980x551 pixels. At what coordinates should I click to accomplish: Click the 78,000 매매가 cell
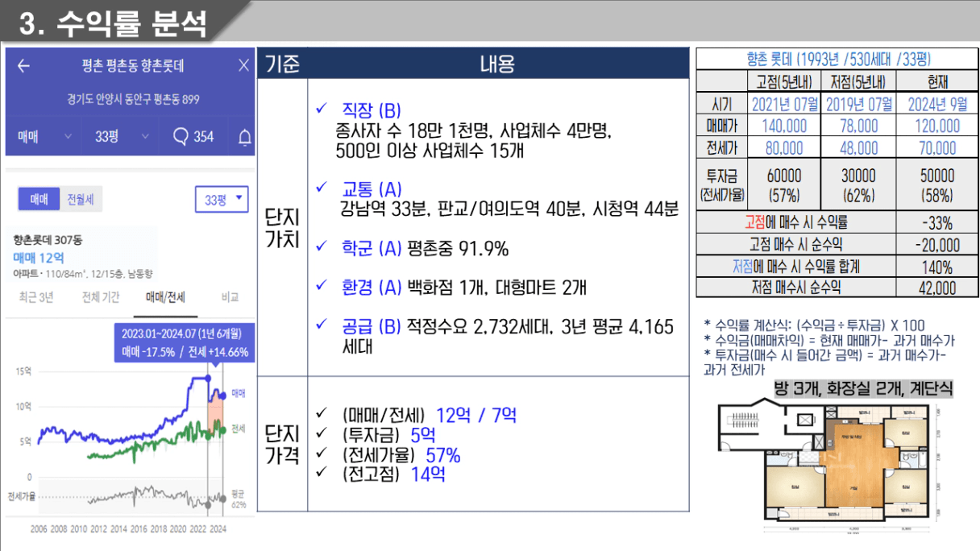pyautogui.click(x=858, y=126)
